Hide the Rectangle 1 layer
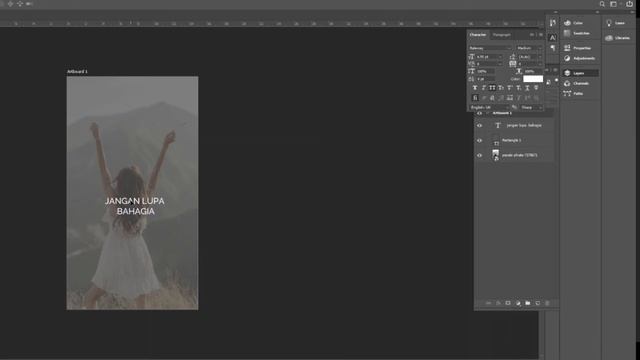Viewport: 640px width, 360px height. [480, 140]
